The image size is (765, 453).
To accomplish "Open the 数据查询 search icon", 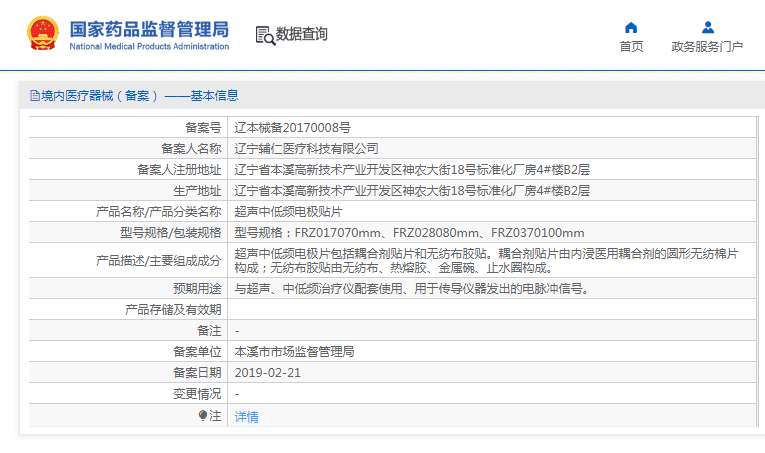I will (x=265, y=35).
